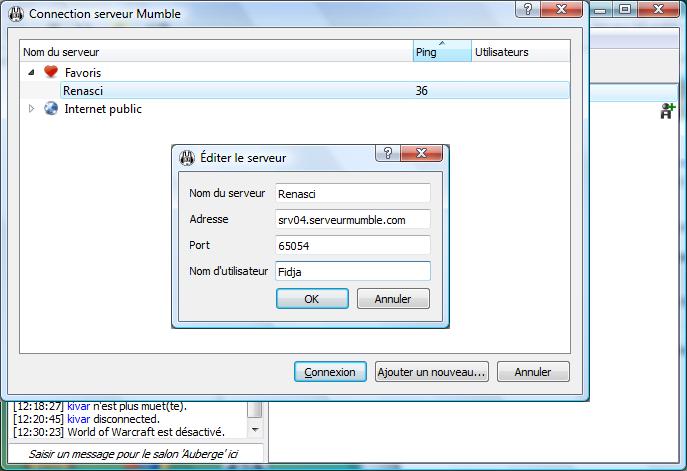Click Ajouter un nouveau... button
This screenshot has width=687, height=471.
432,372
